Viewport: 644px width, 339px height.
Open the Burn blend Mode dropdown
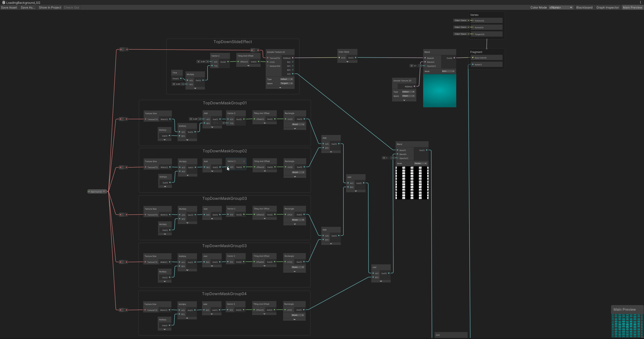point(448,71)
